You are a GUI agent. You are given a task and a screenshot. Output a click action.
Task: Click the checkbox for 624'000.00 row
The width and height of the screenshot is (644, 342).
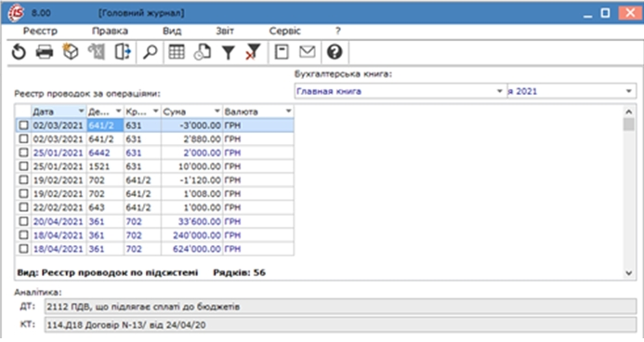23,249
